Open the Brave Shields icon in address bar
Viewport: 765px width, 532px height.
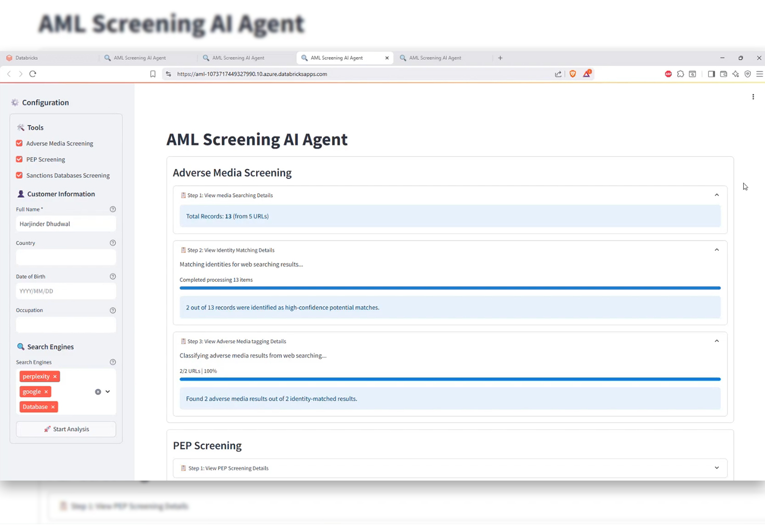572,74
